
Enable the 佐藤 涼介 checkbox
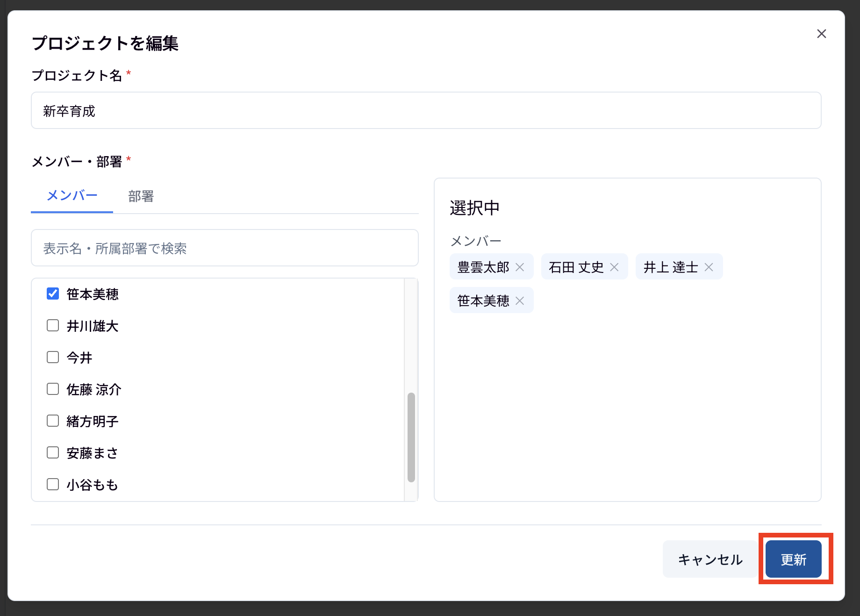point(52,389)
